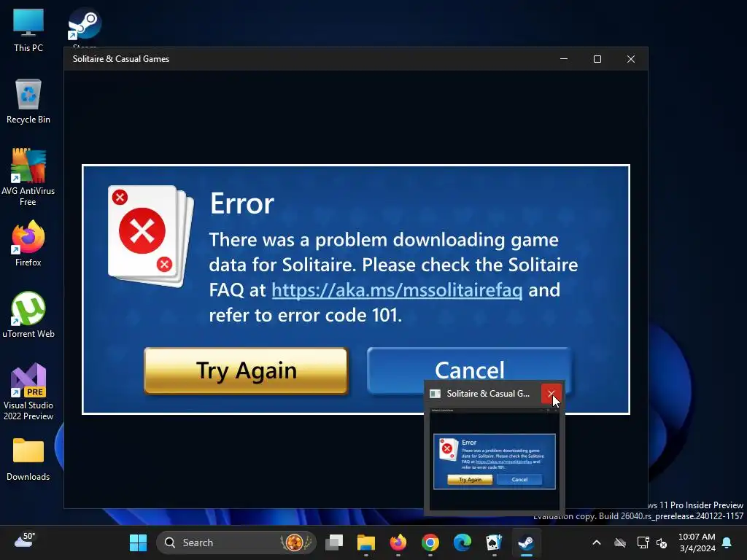Screen dimensions: 747x560
Task: Click the taskbar Search box
Action: click(236, 542)
